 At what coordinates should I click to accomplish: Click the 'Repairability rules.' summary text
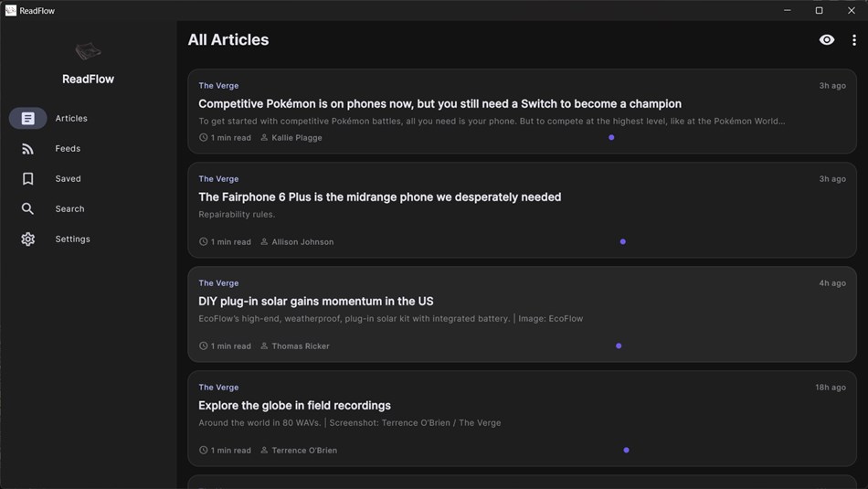pos(237,214)
